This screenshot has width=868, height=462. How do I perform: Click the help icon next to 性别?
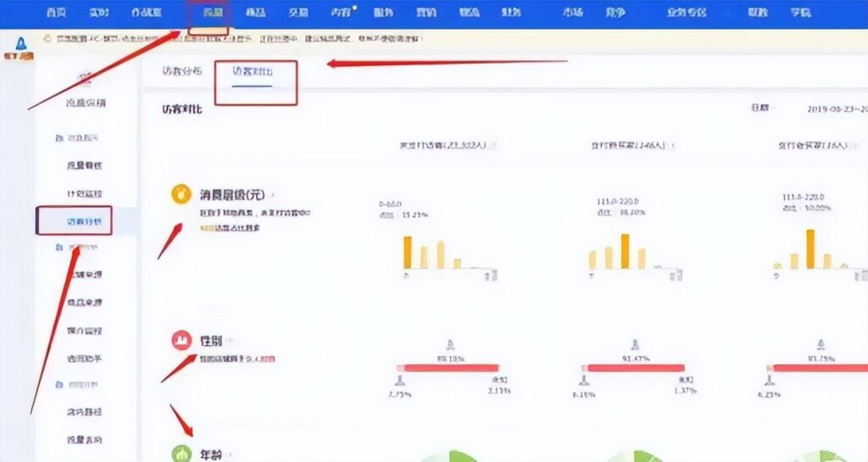click(x=231, y=341)
